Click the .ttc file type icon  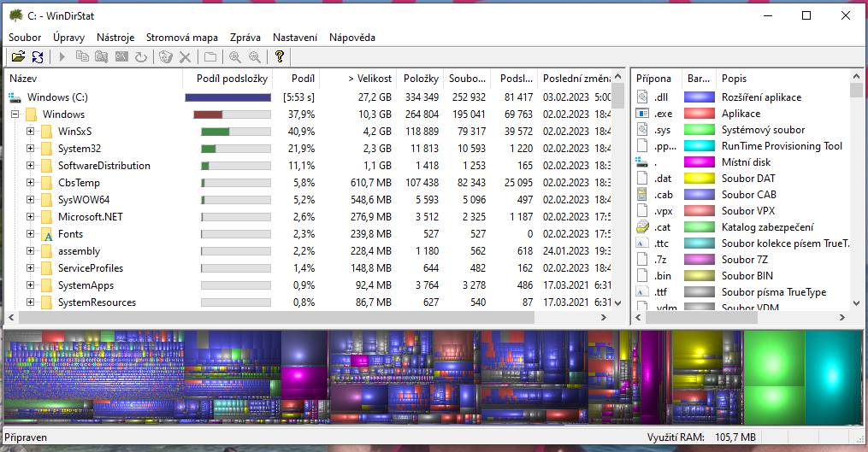coord(642,244)
